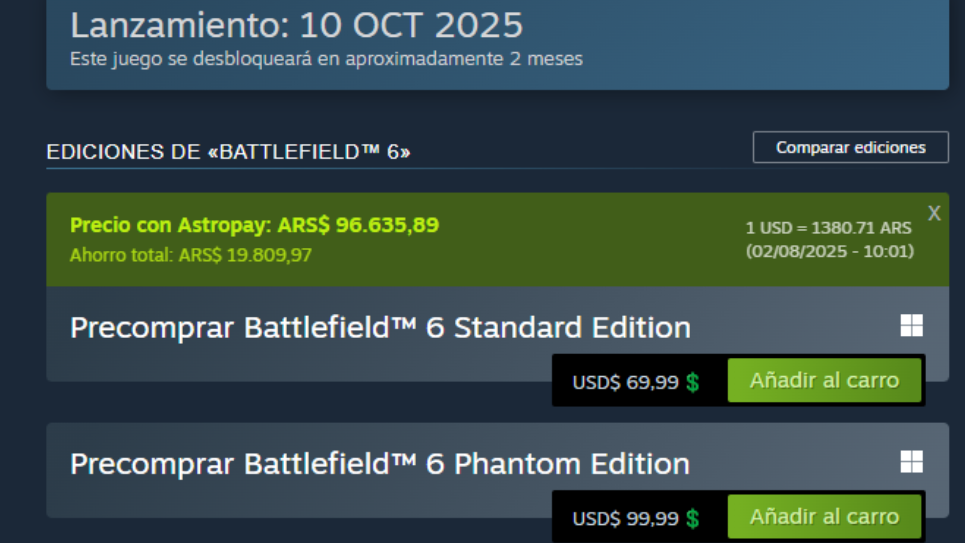Click the Windows icon for Standard Edition
This screenshot has width=965, height=543.
click(x=911, y=326)
